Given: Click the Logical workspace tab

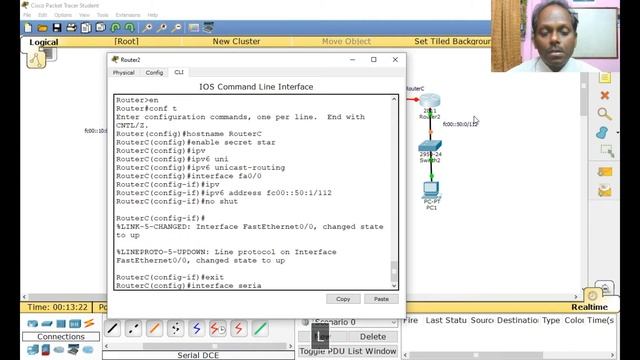Looking at the screenshot, I should [43, 42].
